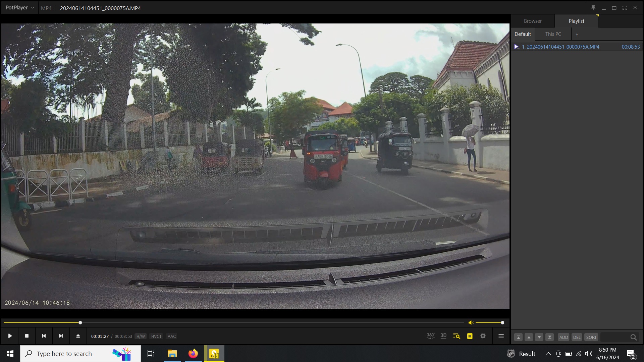Viewport: 644px width, 362px height.
Task: Open the Windows Start menu
Action: click(x=10, y=354)
